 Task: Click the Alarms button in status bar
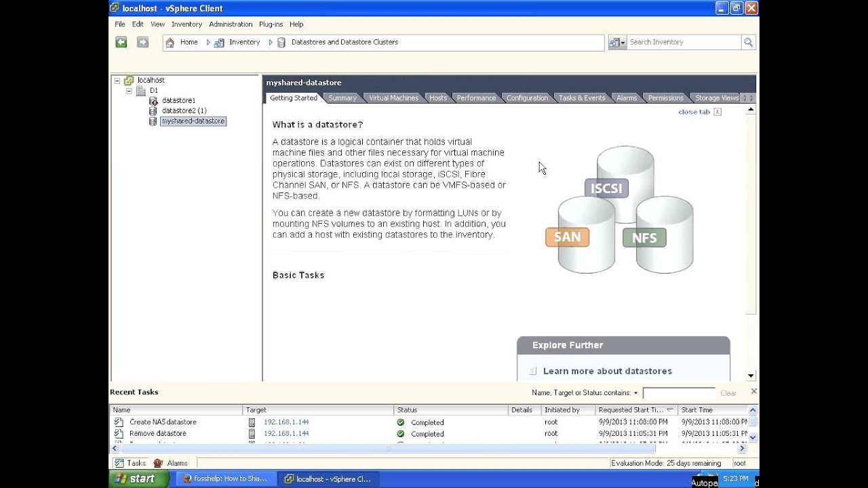(171, 464)
